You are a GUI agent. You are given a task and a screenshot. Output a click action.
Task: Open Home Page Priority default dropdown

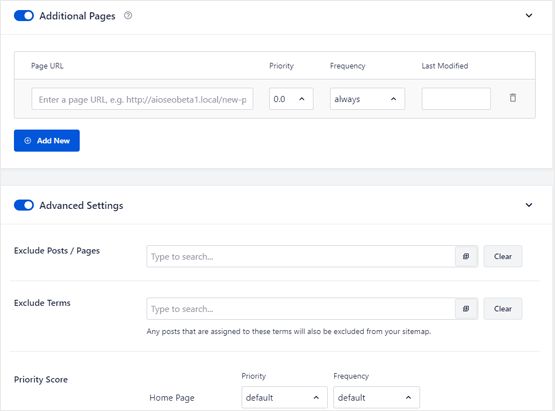point(284,397)
